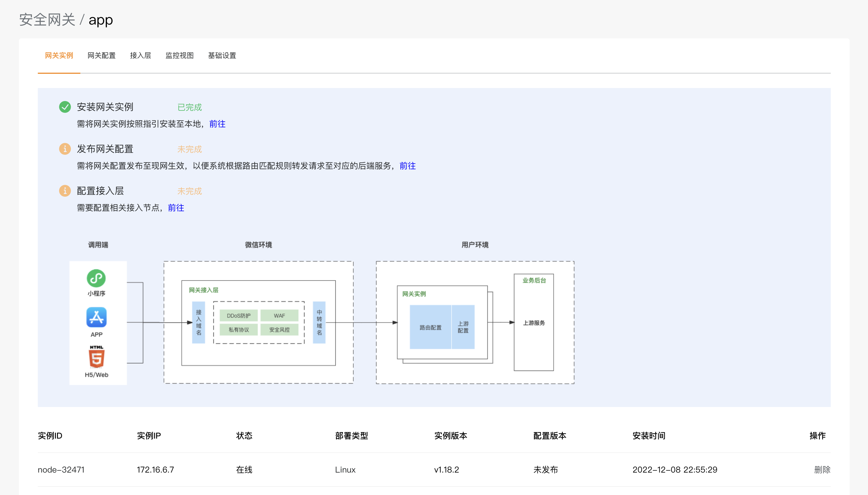Screen dimensions: 868x495
Task: Switch to the 监控视图 tab
Action: pos(179,56)
